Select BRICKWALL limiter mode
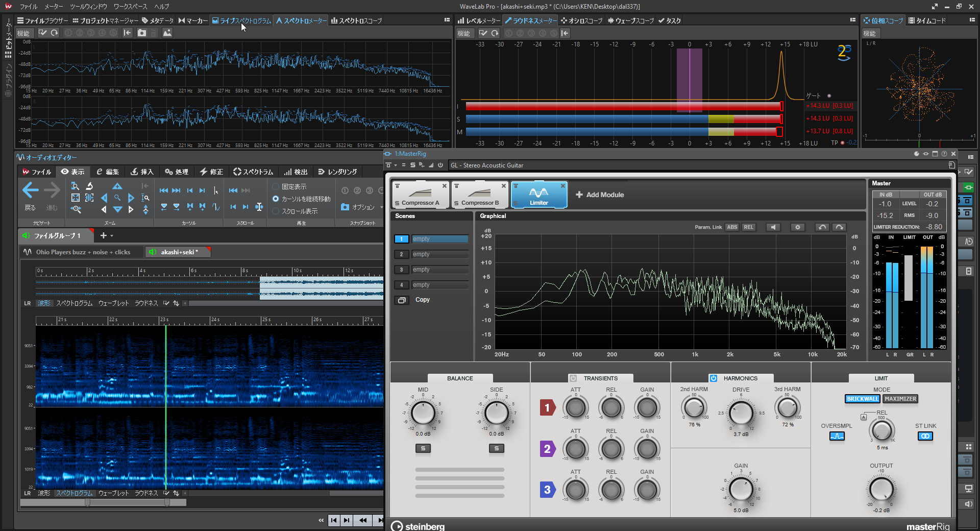Image resolution: width=980 pixels, height=531 pixels. click(x=863, y=399)
